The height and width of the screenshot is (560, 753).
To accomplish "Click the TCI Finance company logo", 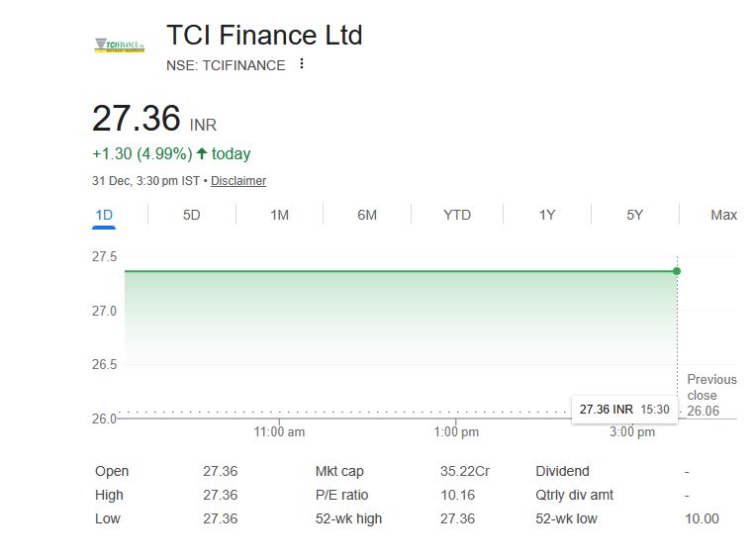I will [120, 46].
